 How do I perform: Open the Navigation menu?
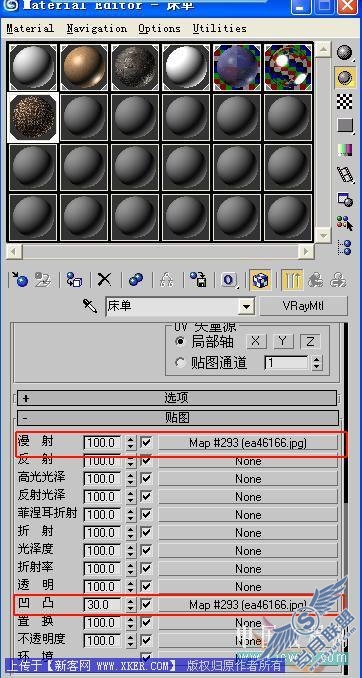click(x=97, y=29)
